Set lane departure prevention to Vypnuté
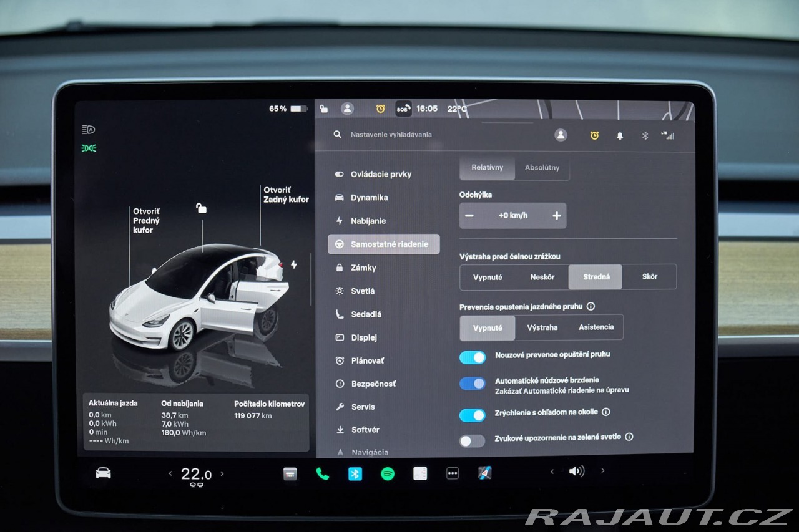 (x=488, y=327)
